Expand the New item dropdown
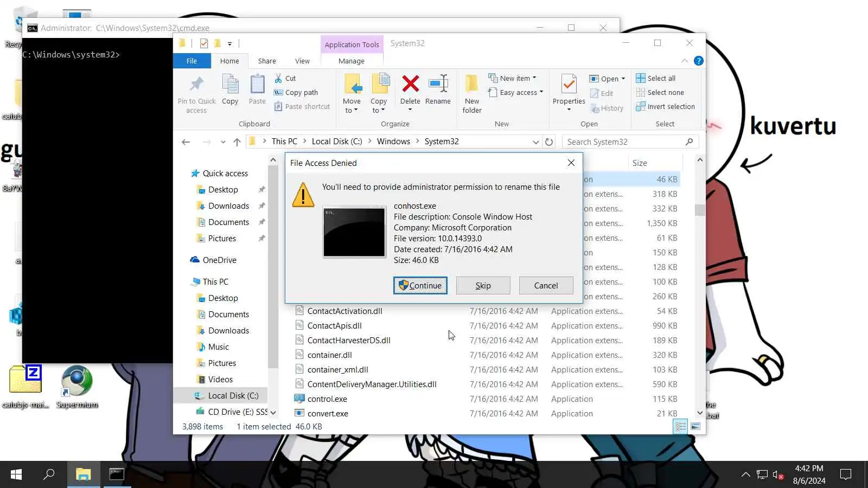 click(x=512, y=78)
